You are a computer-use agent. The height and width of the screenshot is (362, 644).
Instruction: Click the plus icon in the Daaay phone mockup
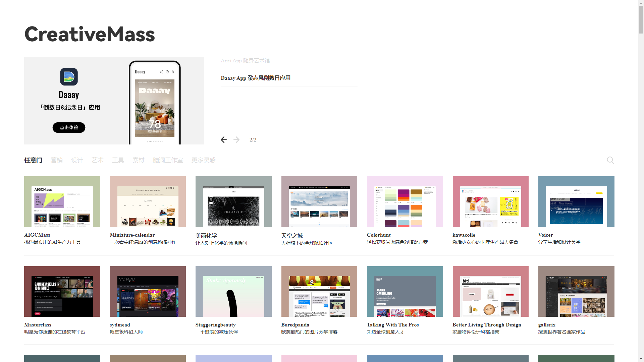(167, 72)
